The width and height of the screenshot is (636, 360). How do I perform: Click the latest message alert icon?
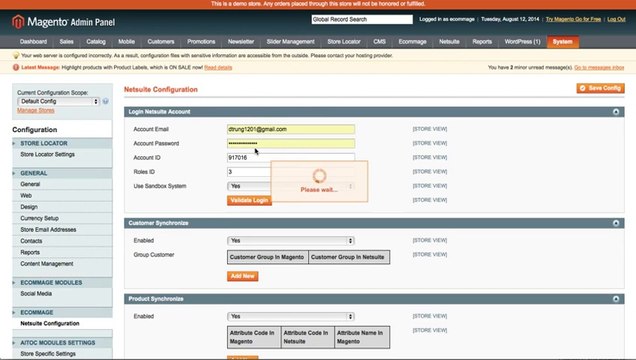coord(16,67)
